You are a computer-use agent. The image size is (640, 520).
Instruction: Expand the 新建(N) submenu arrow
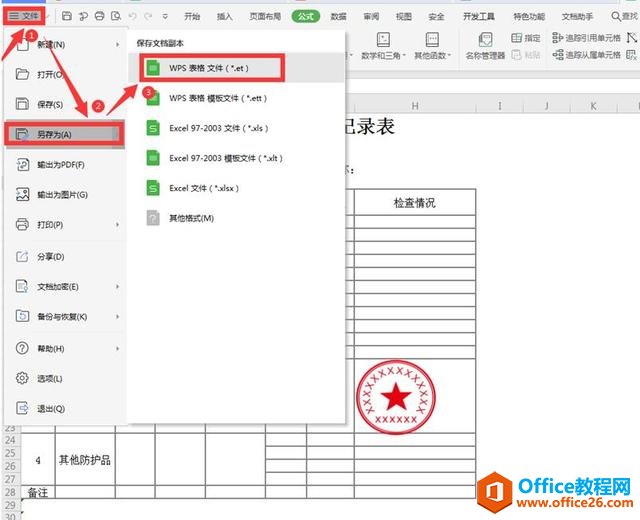click(118, 44)
